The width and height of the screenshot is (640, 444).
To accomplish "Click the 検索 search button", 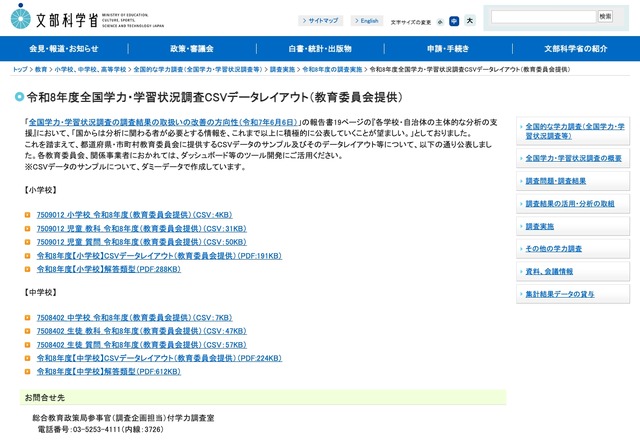I will (x=605, y=16).
